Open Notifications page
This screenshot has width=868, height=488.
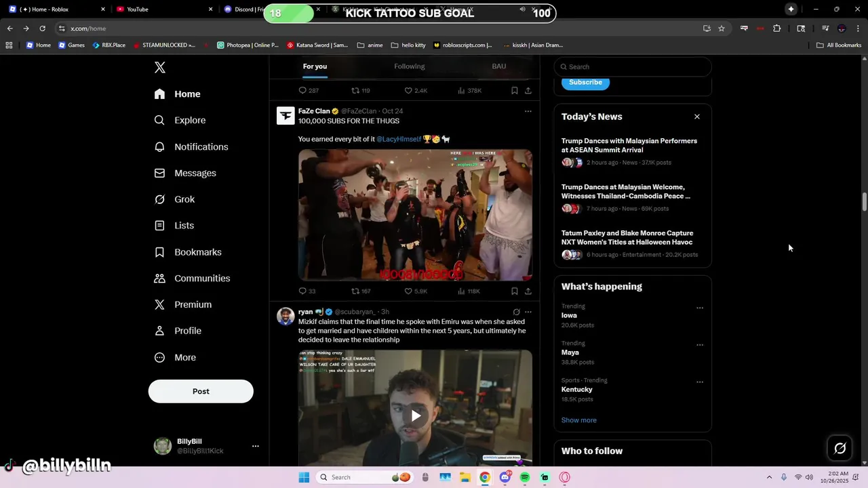pyautogui.click(x=191, y=146)
